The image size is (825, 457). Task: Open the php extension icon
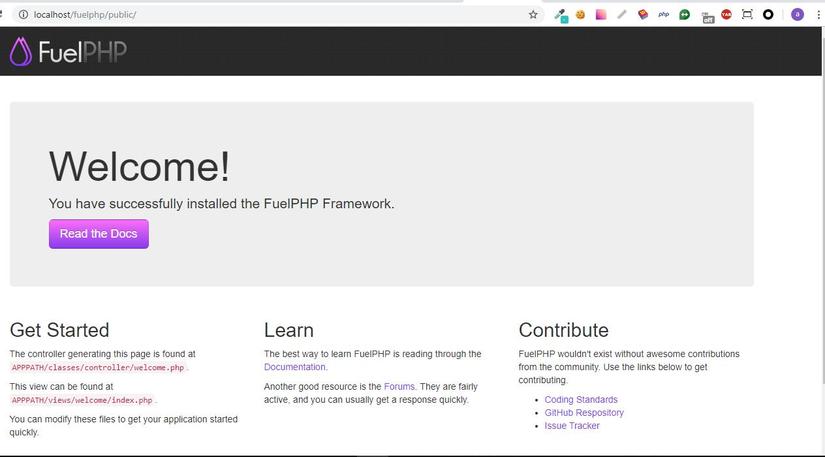(663, 15)
